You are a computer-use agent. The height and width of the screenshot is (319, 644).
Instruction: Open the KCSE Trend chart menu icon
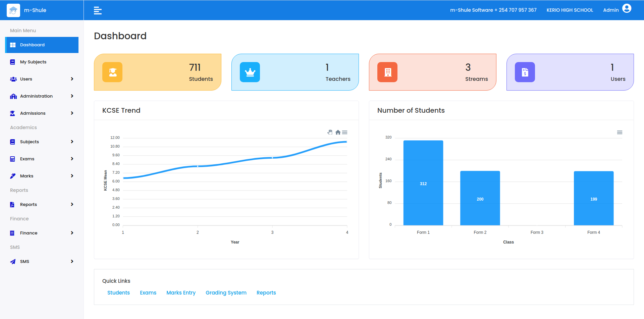tap(345, 132)
